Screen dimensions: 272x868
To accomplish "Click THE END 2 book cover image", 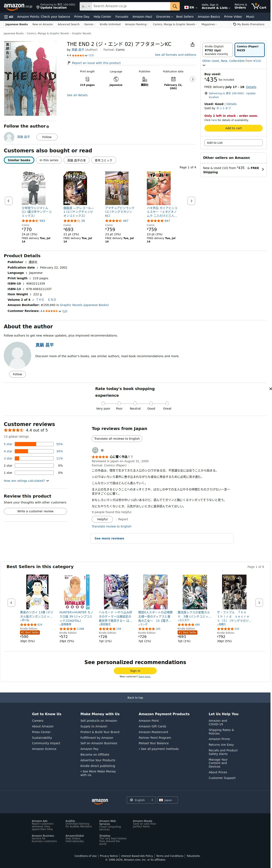I will tap(30, 79).
